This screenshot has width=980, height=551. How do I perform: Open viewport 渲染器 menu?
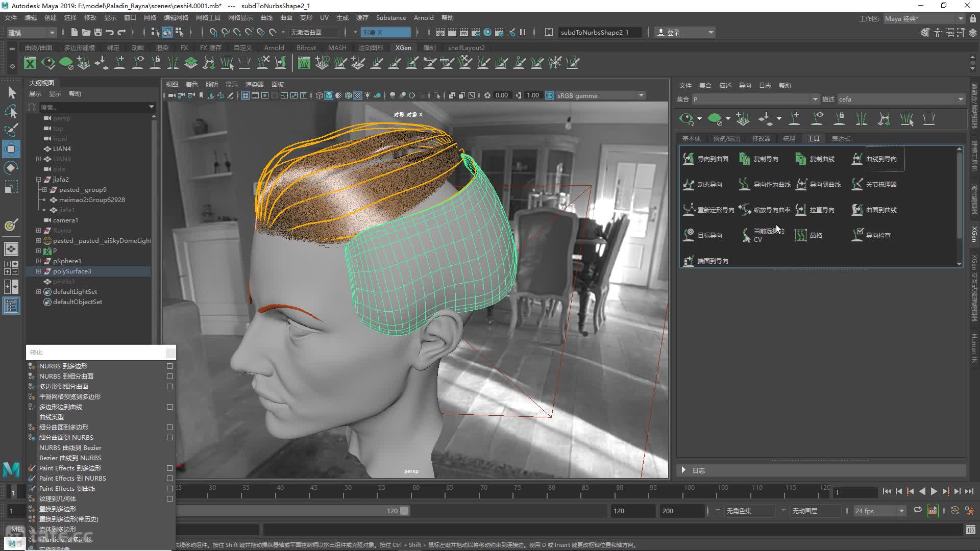click(x=254, y=84)
